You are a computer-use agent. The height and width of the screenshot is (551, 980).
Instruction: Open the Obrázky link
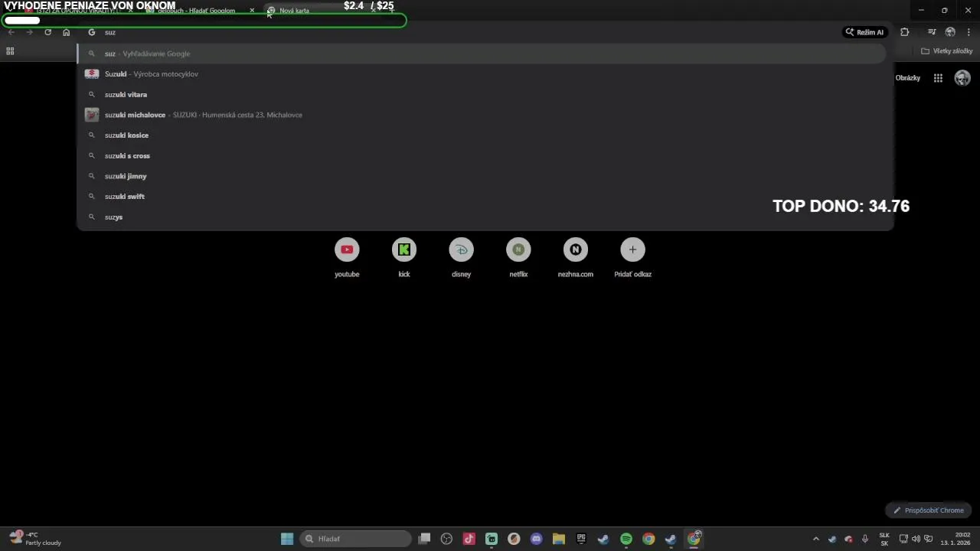click(x=908, y=78)
